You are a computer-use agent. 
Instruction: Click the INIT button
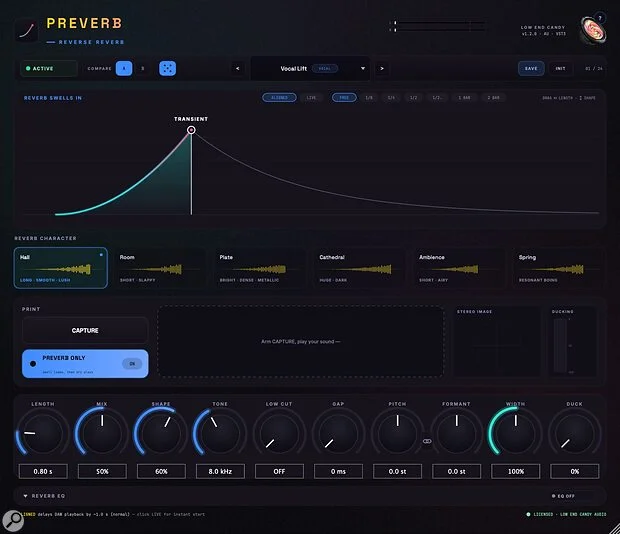click(x=560, y=68)
